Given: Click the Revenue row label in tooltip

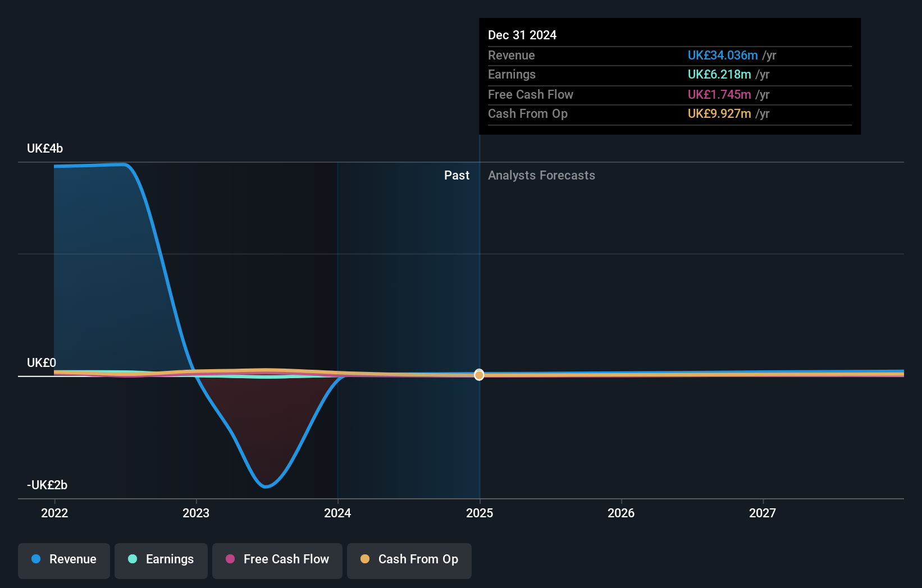Looking at the screenshot, I should tap(512, 56).
